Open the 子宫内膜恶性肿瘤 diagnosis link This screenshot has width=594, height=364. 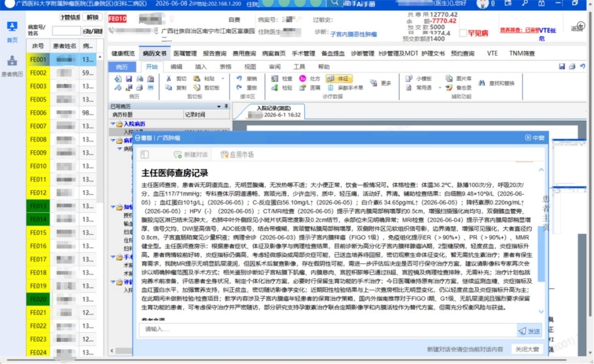(x=354, y=34)
